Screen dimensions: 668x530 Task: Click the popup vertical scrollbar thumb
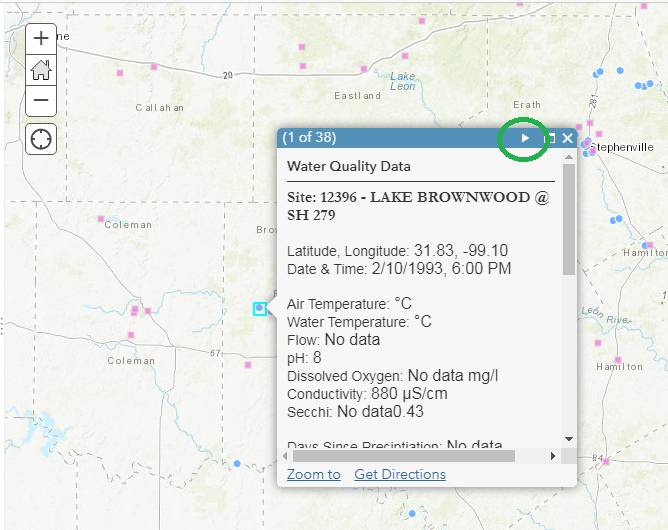click(569, 219)
